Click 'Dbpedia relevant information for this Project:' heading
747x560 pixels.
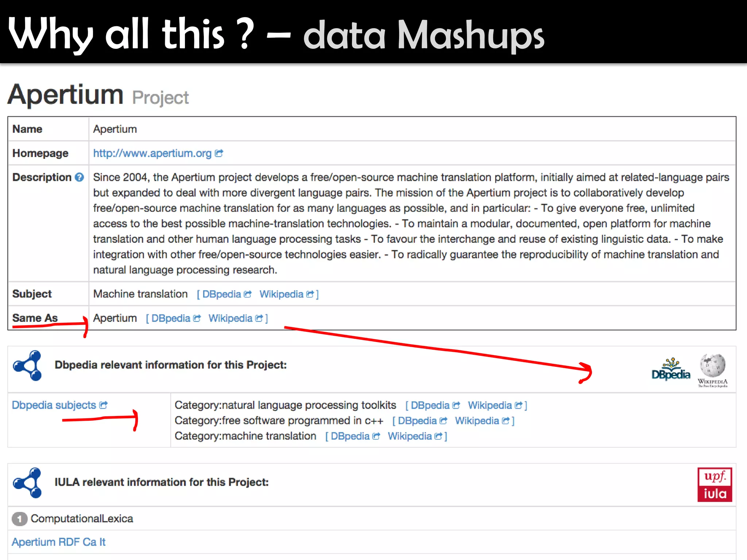[x=171, y=365]
